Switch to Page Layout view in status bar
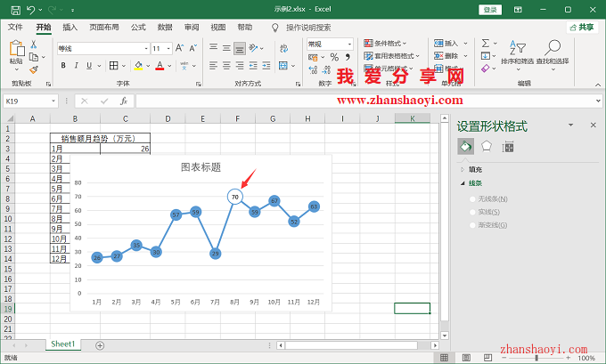The width and height of the screenshot is (606, 364). pos(466,358)
